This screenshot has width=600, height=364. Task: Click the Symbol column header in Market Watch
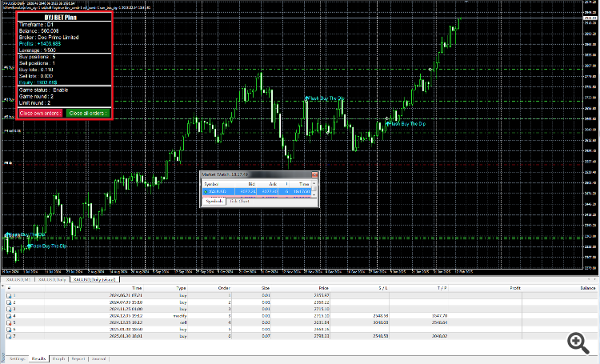click(212, 184)
